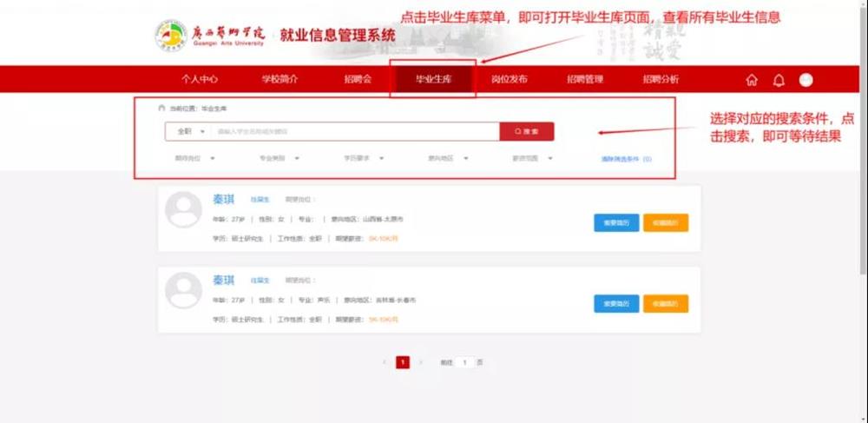Viewport: 868px width, 423px height.
Task: Click the breadcrumb home icon beside 当前位置
Action: coord(160,109)
